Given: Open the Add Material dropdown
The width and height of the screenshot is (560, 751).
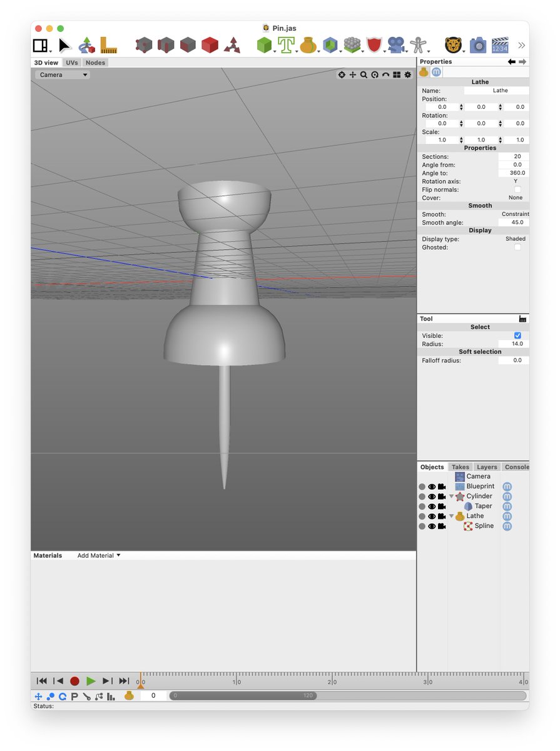Looking at the screenshot, I should click(98, 556).
